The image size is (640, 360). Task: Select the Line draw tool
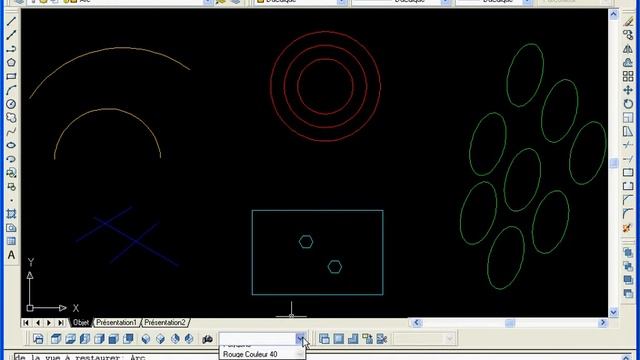[11, 22]
